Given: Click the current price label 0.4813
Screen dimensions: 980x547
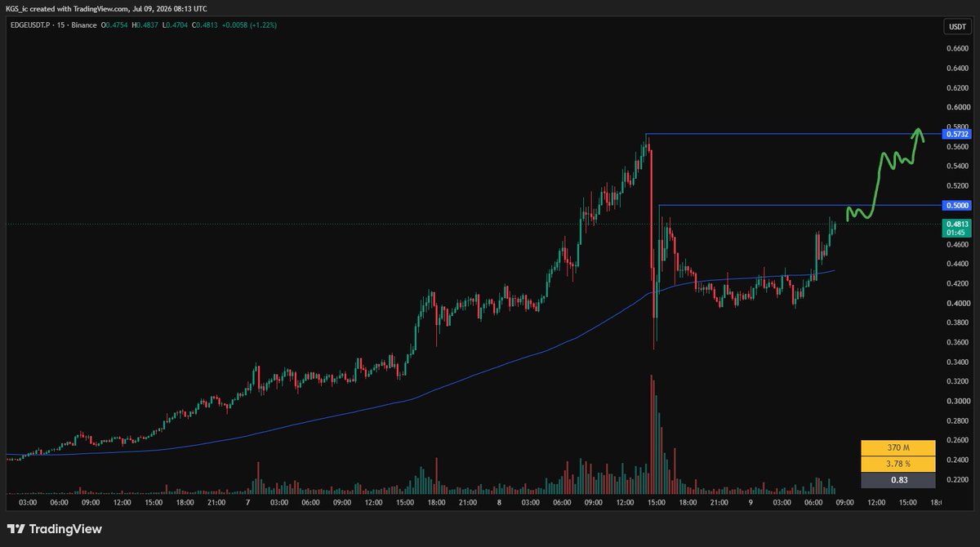Looking at the screenshot, I should [955, 224].
